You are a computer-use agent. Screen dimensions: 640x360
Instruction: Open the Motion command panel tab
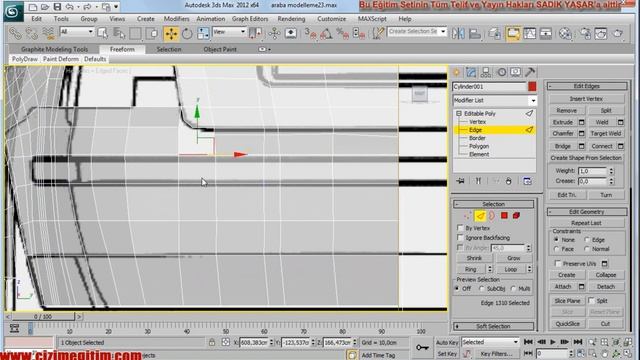point(501,72)
